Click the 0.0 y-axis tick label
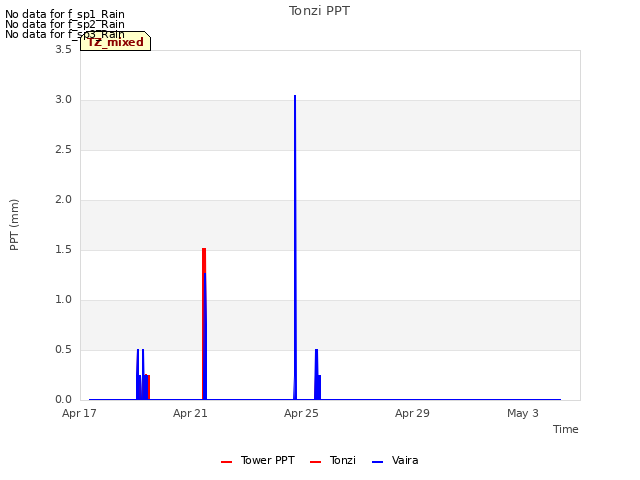Image resolution: width=640 pixels, height=480 pixels. coord(64,399)
